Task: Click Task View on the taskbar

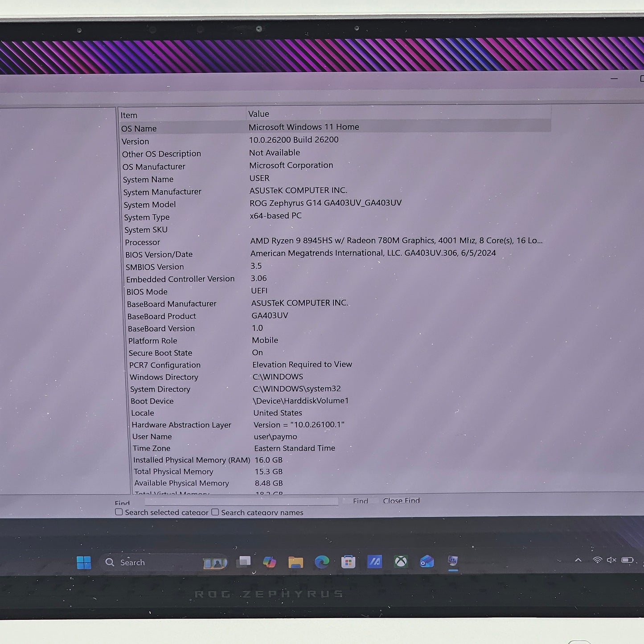Action: pos(244,562)
